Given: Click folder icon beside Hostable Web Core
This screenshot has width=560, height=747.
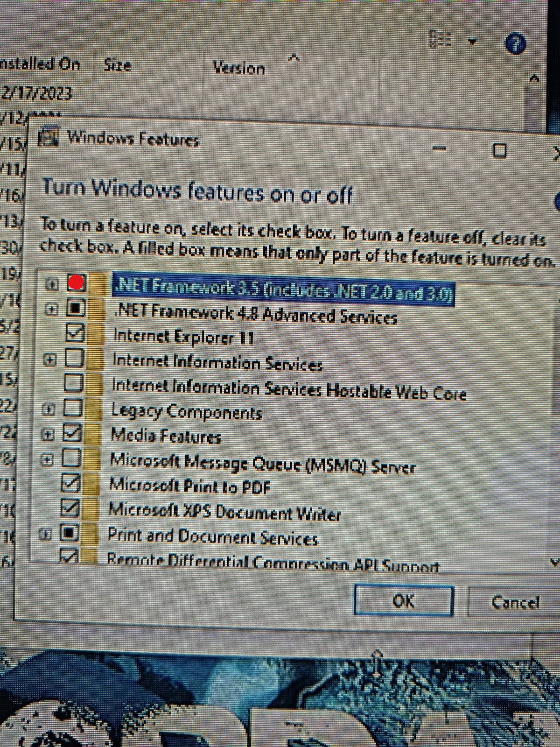Looking at the screenshot, I should pyautogui.click(x=93, y=384).
